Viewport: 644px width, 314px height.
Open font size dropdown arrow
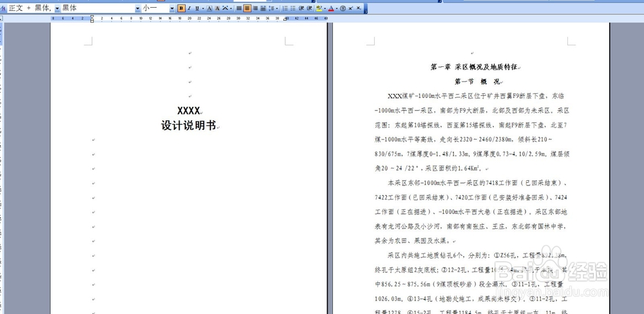[x=173, y=8]
